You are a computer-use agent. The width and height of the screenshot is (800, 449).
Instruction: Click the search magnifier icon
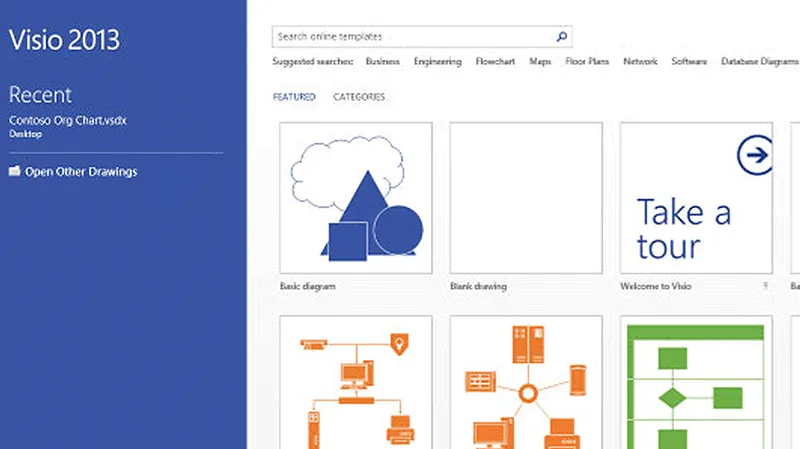[x=562, y=37]
